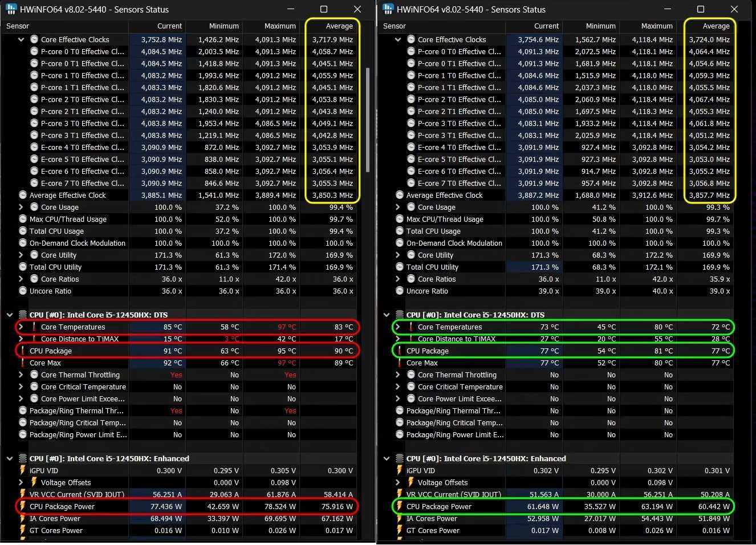Screen dimensions: 756x545
Task: Expand Core Distance to TjMAX, left window
Action: click(21, 339)
